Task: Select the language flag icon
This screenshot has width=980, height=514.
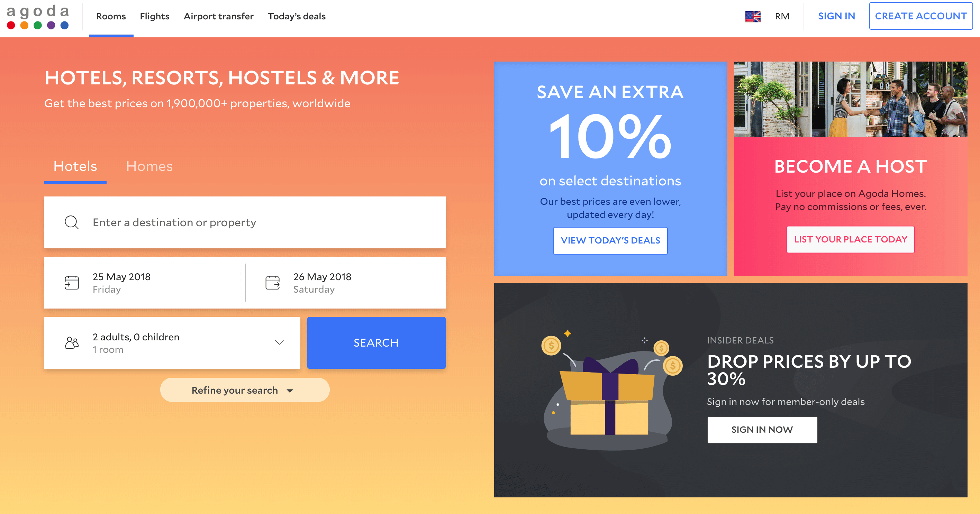Action: [x=753, y=16]
